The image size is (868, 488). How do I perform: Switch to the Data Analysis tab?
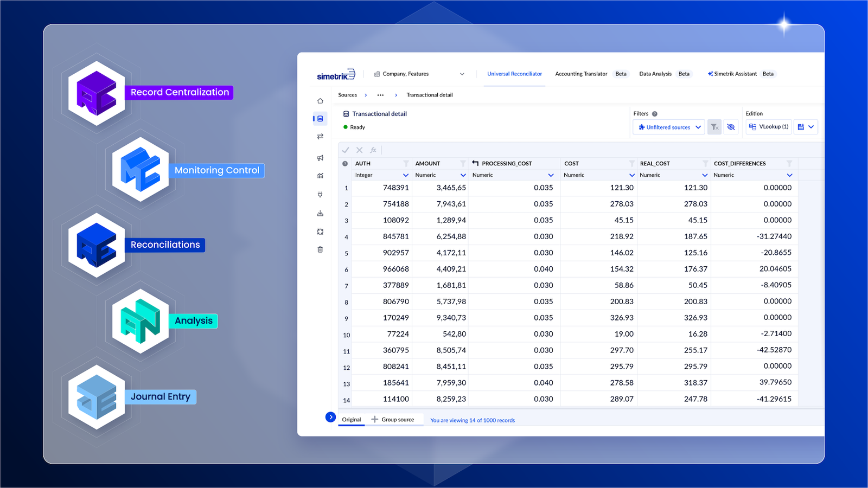pos(655,74)
